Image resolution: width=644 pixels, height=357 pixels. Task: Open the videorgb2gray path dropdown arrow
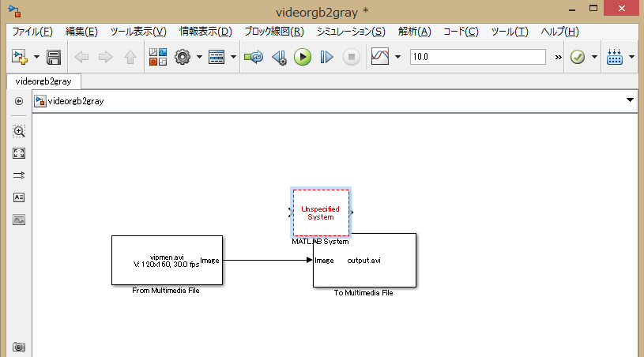pyautogui.click(x=630, y=100)
